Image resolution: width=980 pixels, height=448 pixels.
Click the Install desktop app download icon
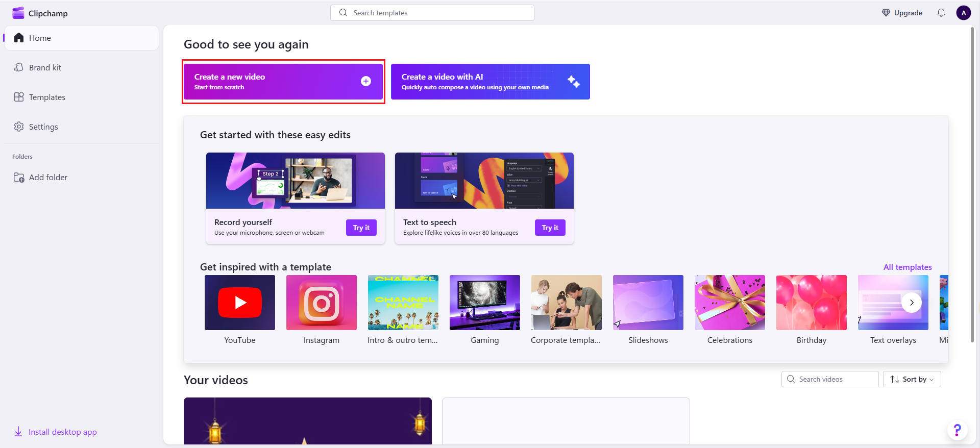[x=18, y=432]
